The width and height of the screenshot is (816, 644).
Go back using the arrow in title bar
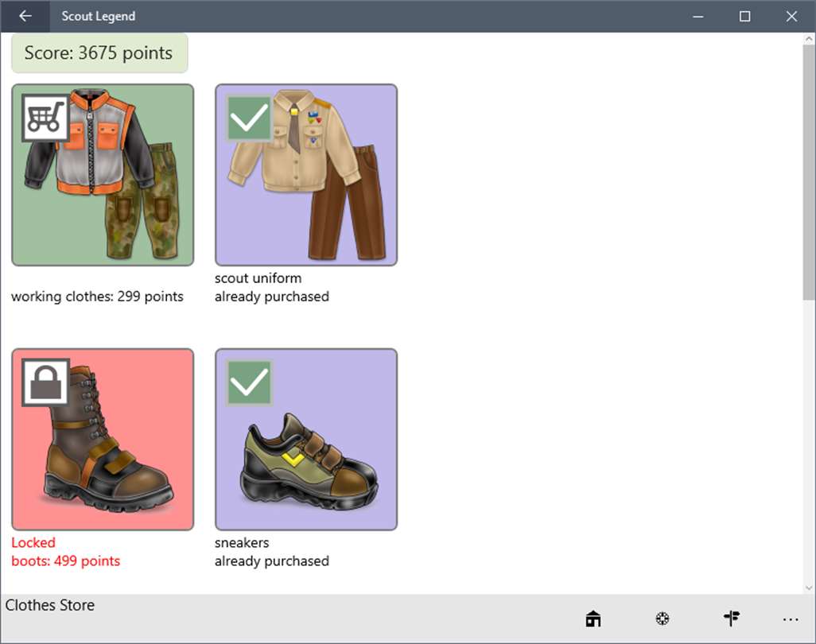[25, 16]
